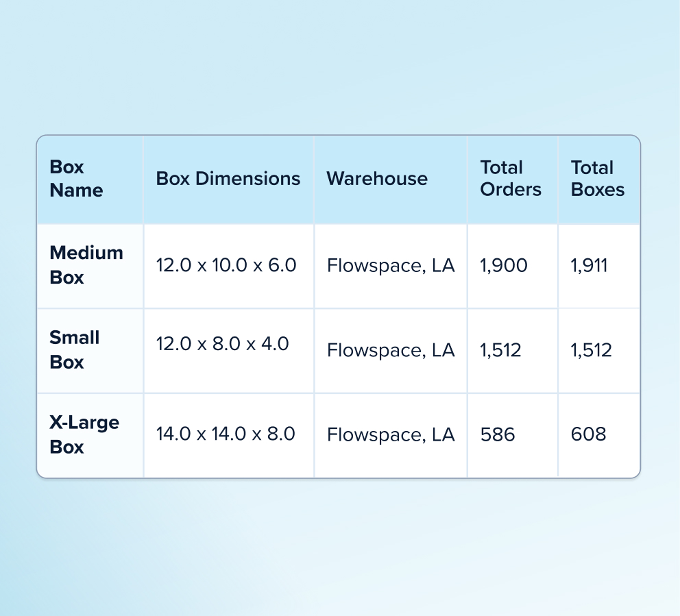Click the Warehouse column header

pyautogui.click(x=377, y=179)
